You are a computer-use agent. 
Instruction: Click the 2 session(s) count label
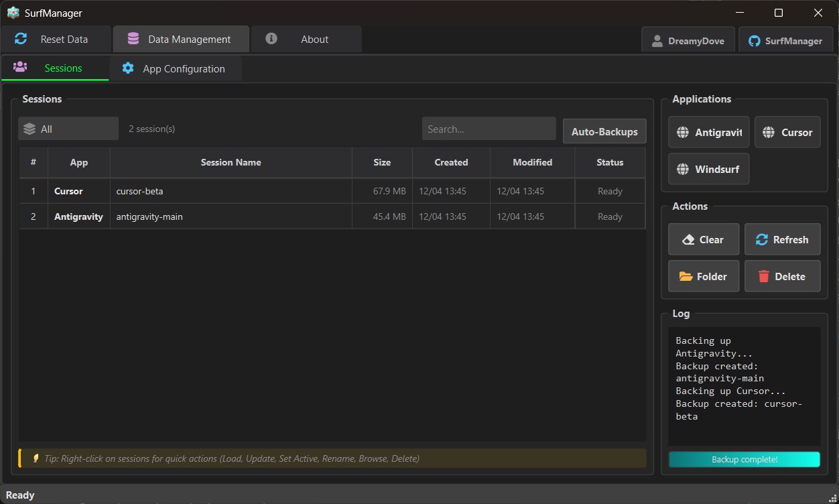(151, 129)
